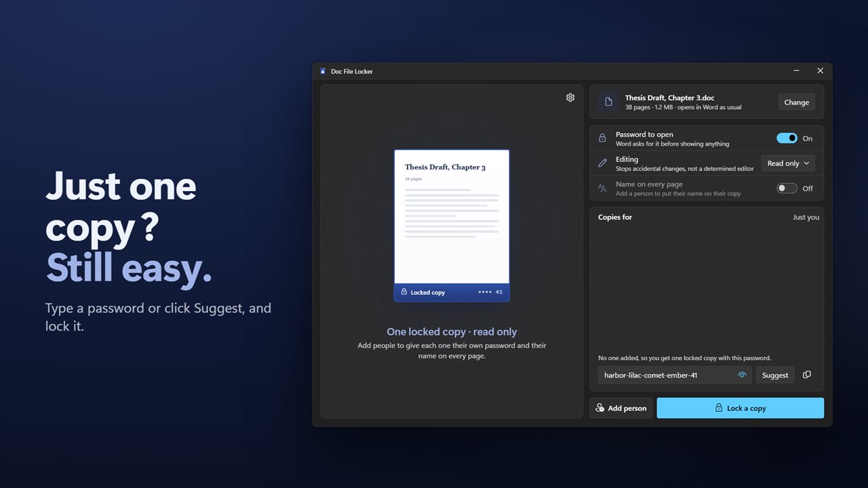Click the document file icon beside Thesis Draft
The height and width of the screenshot is (488, 868).
click(x=608, y=102)
